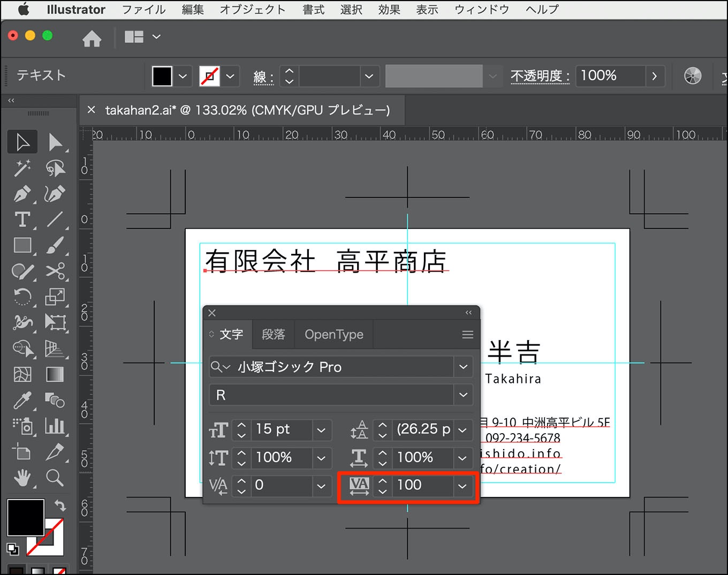Open the 書式 menu
This screenshot has width=728, height=575.
[x=314, y=10]
